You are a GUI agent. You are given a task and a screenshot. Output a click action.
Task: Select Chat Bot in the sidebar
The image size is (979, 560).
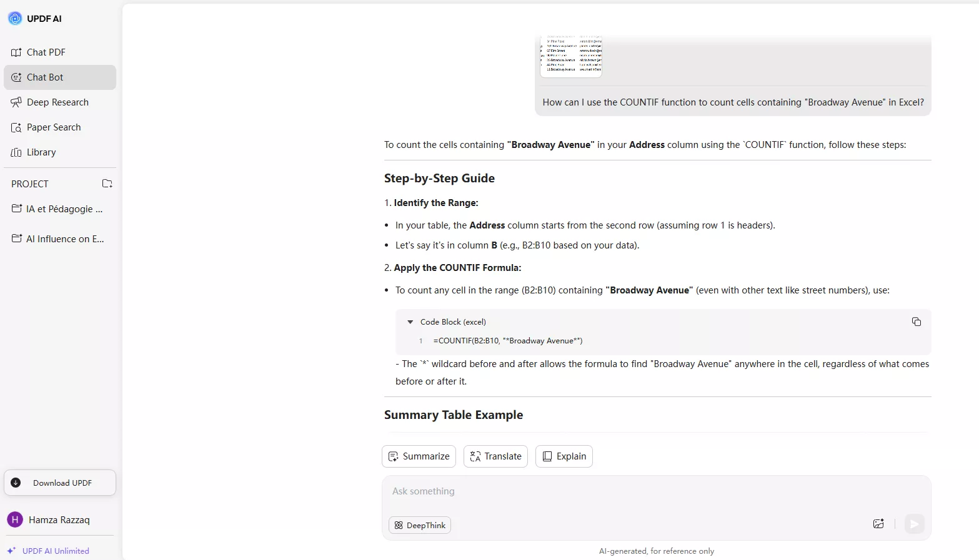(x=45, y=77)
